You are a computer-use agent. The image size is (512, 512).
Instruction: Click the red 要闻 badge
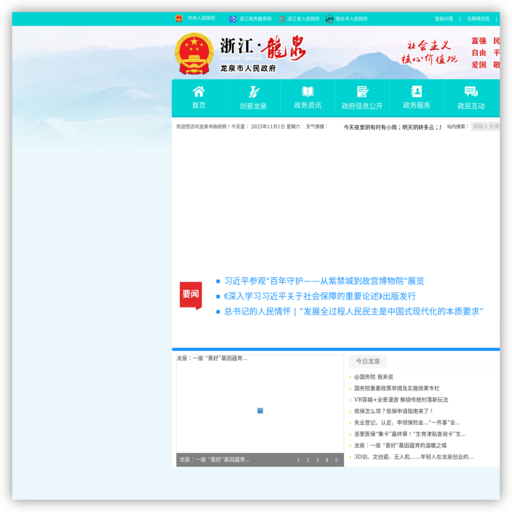[x=191, y=295]
